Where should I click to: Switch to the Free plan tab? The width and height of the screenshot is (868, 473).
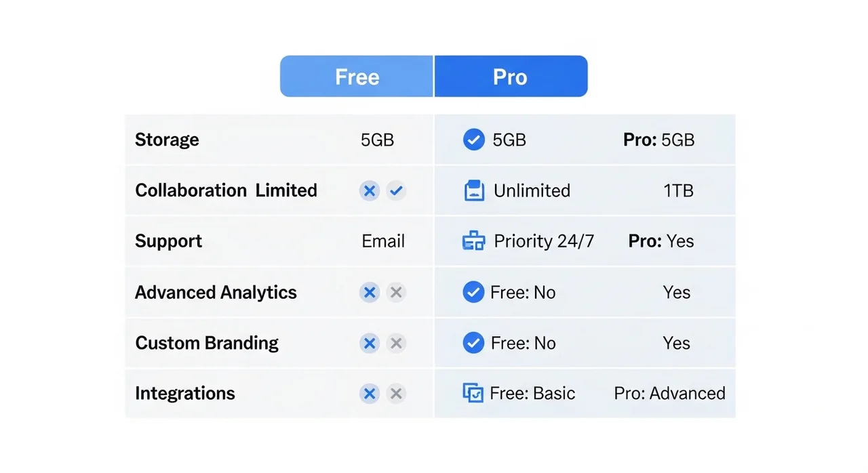[x=357, y=77]
